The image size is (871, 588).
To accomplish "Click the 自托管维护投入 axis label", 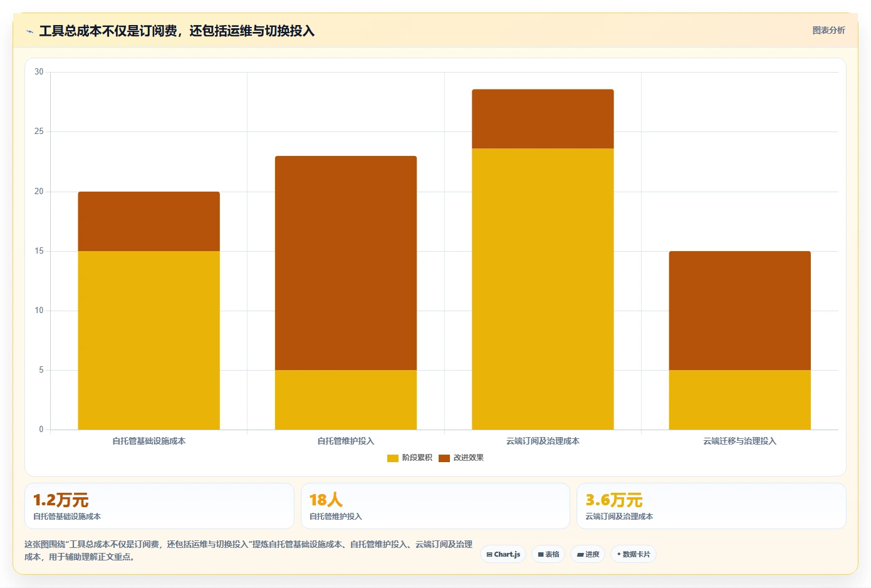I will (346, 441).
